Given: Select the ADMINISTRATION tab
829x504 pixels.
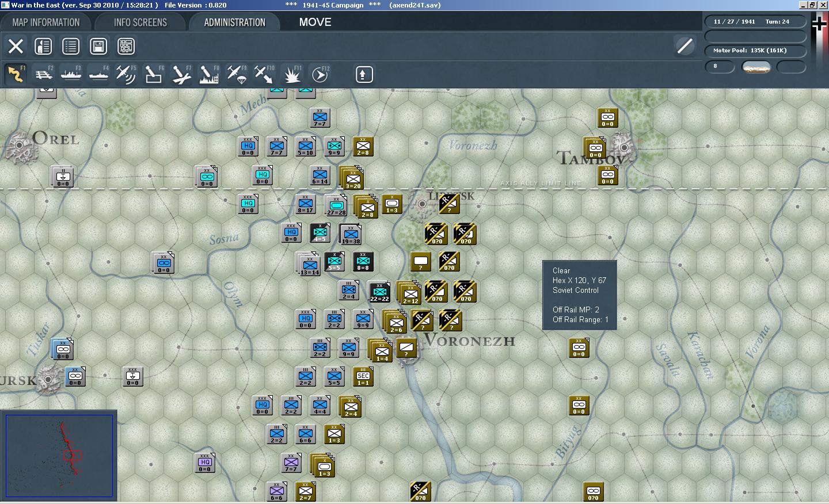Looking at the screenshot, I should 235,22.
